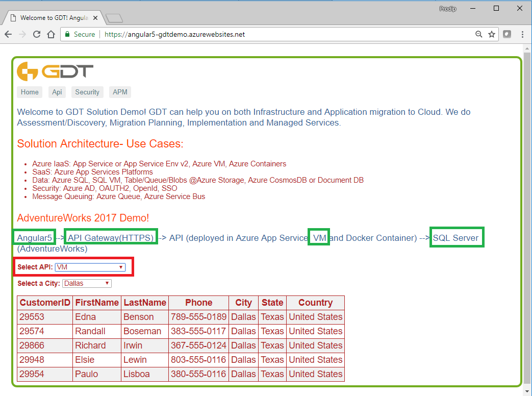Screen dimensions: 532x396
Task: Click first name Randall cell
Action: tap(97, 331)
